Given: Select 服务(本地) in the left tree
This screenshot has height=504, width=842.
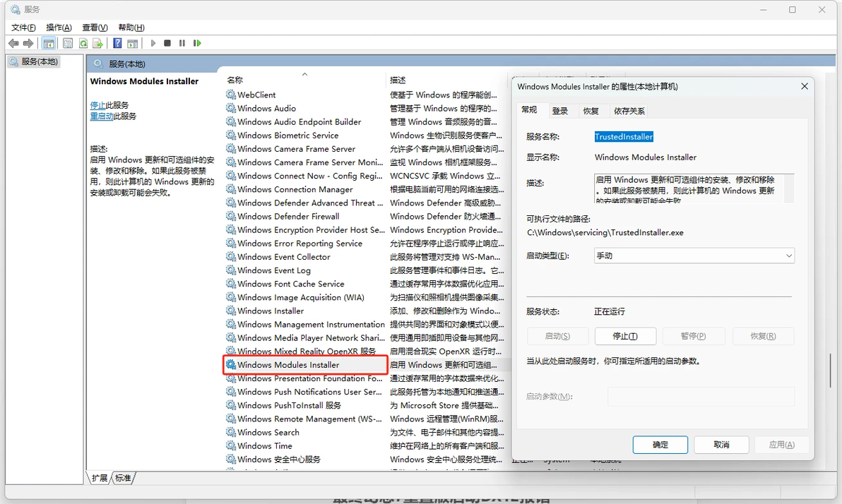Looking at the screenshot, I should [35, 61].
